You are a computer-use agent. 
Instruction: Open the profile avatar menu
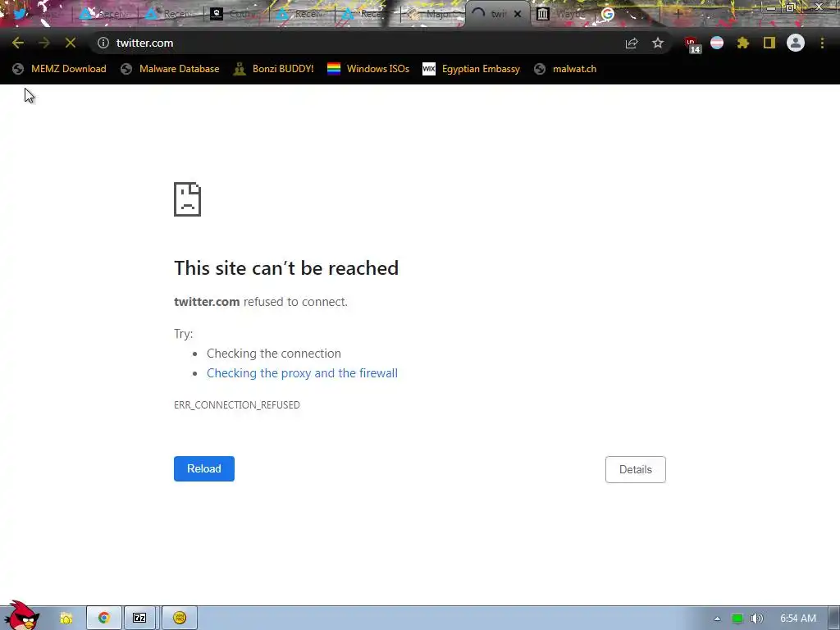pyautogui.click(x=796, y=43)
